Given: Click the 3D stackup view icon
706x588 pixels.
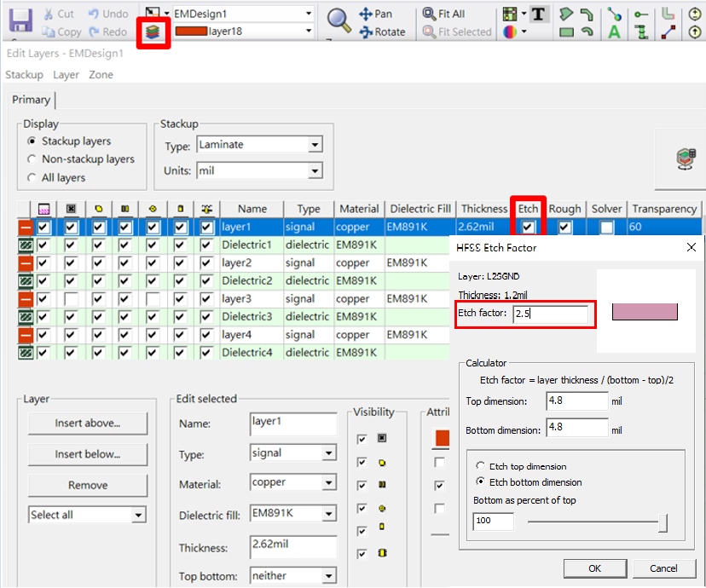Looking at the screenshot, I should (x=686, y=159).
